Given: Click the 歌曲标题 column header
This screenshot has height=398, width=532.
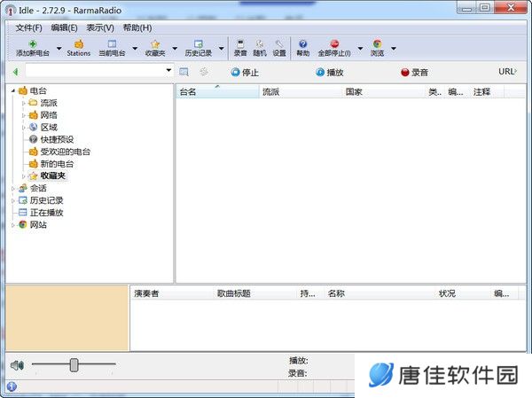Looking at the screenshot, I should pyautogui.click(x=255, y=293).
